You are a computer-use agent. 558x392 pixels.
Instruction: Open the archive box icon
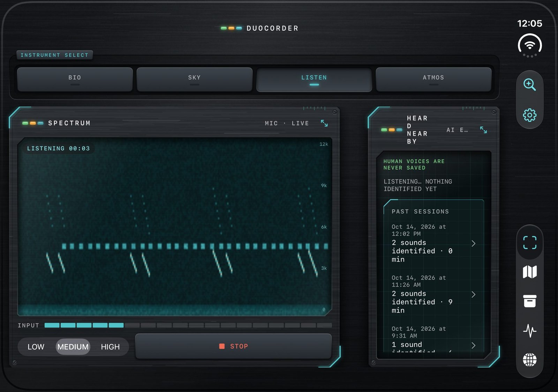[x=529, y=301]
